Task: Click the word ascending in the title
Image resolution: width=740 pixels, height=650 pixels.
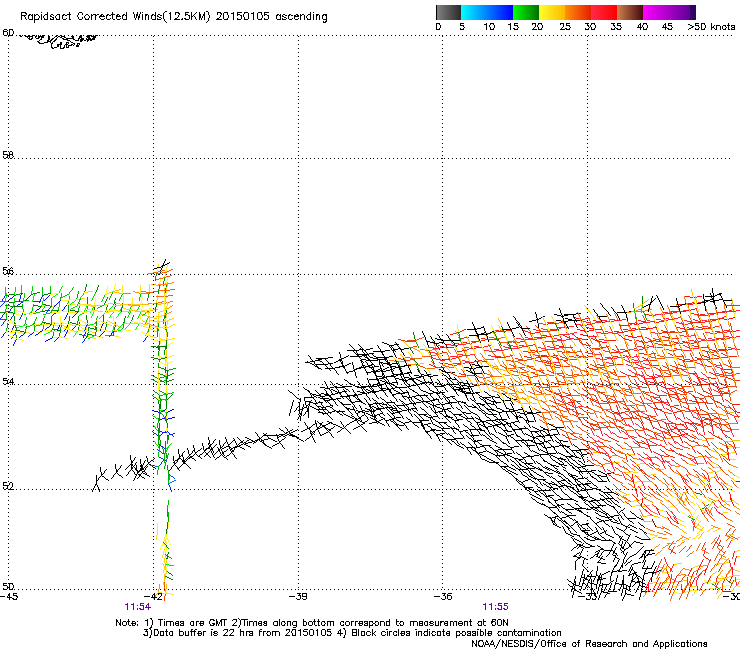Action: tap(302, 17)
